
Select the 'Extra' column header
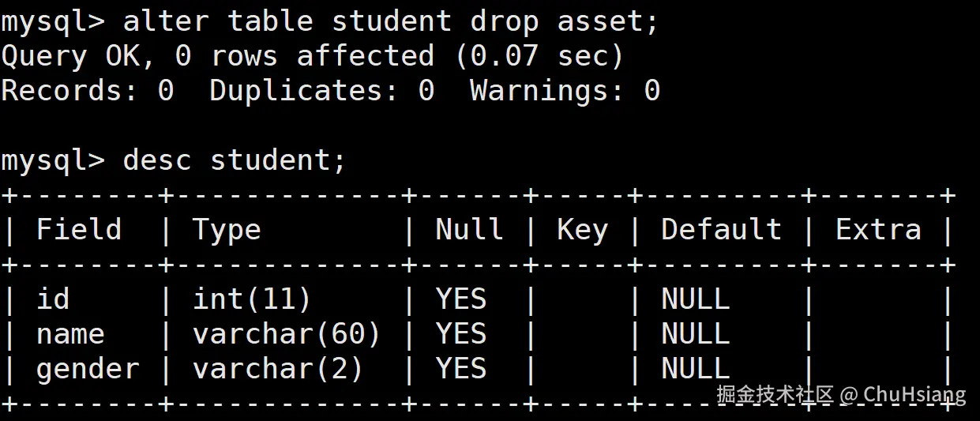pyautogui.click(x=878, y=230)
